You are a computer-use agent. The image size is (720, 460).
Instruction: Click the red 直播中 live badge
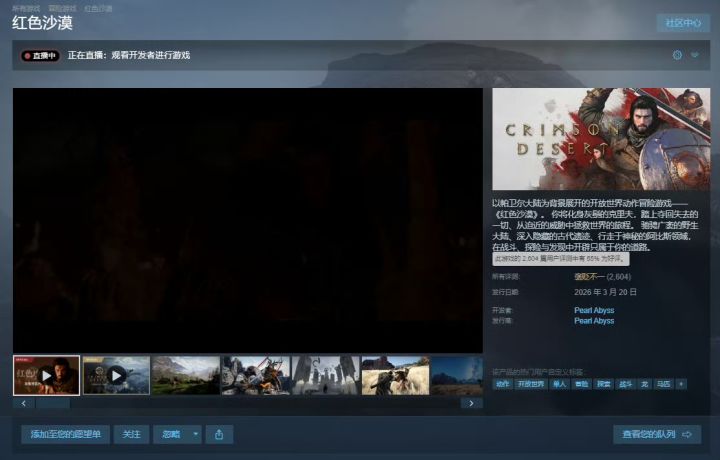coord(40,56)
